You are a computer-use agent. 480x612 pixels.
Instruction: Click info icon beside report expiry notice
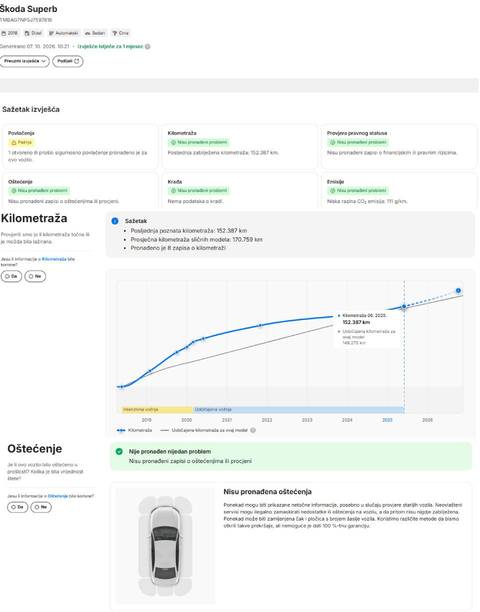click(x=148, y=46)
